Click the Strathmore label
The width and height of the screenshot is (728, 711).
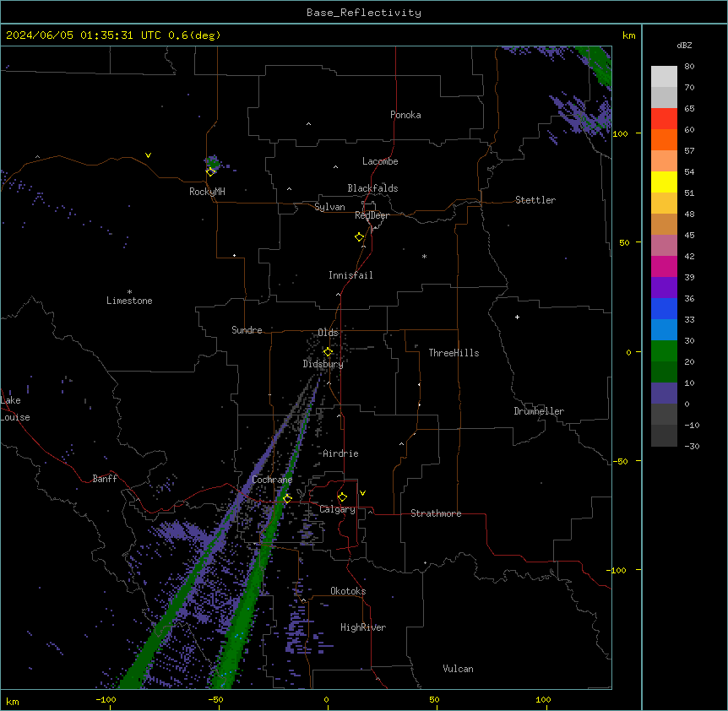(x=436, y=513)
